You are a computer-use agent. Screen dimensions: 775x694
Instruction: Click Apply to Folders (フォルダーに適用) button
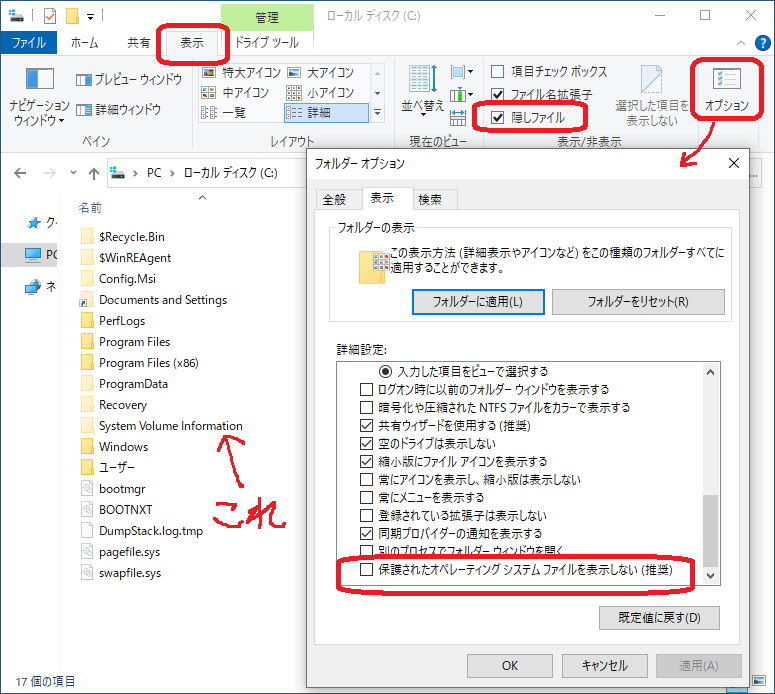[478, 302]
